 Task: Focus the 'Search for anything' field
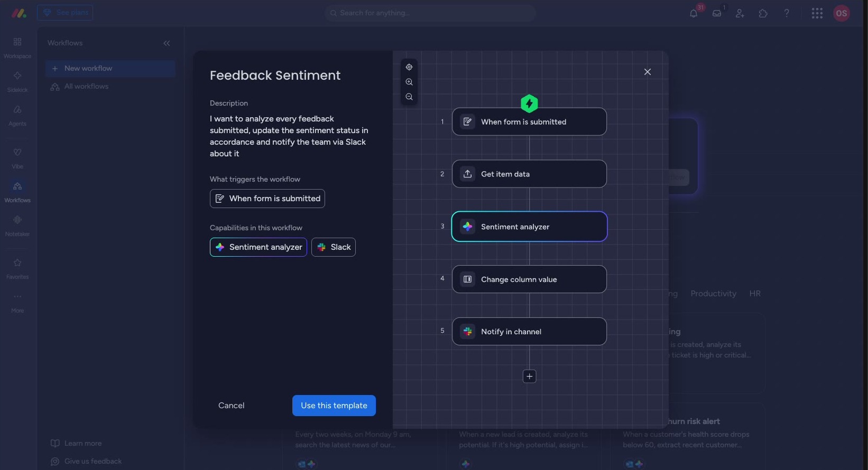click(x=430, y=13)
